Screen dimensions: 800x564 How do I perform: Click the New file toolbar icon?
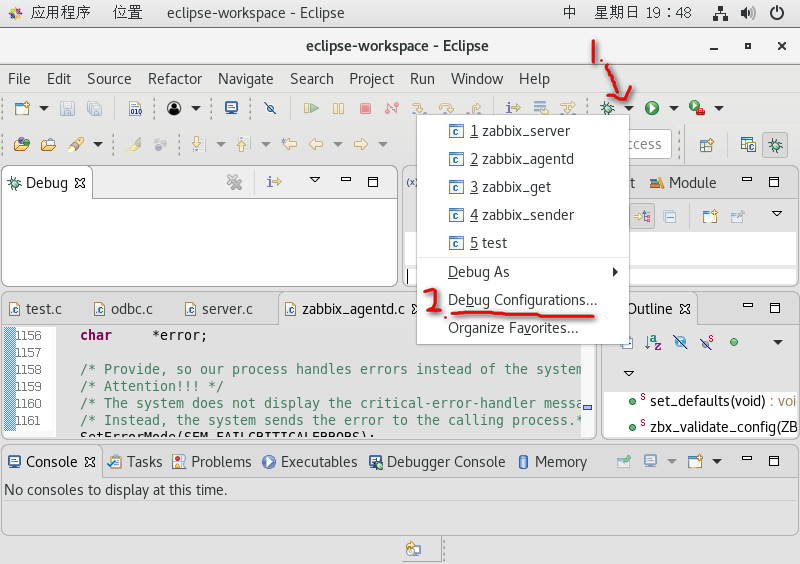[22, 108]
